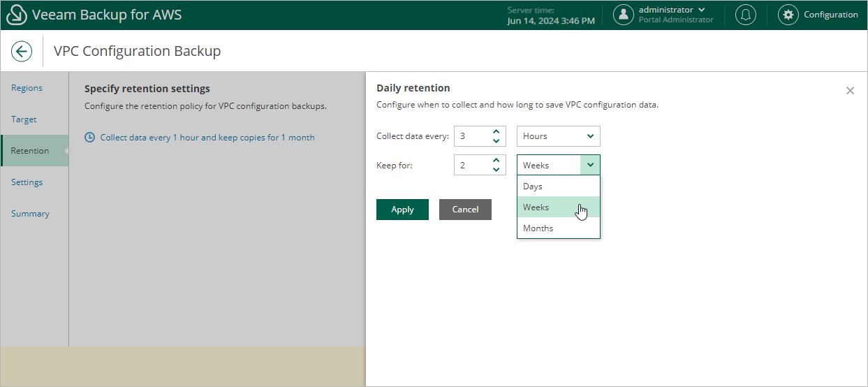Open the Settings wizard step

coord(34,182)
